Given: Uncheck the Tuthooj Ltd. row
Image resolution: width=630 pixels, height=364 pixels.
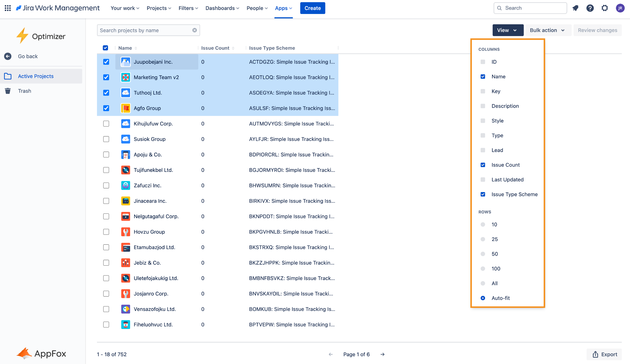Looking at the screenshot, I should point(106,93).
